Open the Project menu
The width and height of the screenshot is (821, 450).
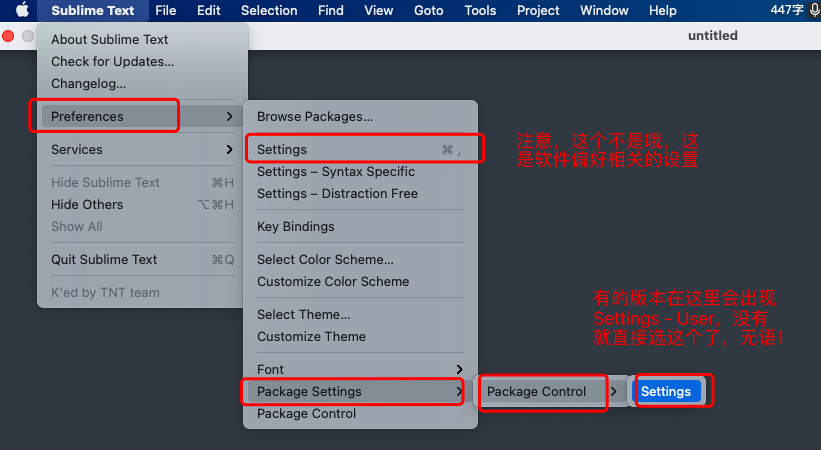click(538, 10)
